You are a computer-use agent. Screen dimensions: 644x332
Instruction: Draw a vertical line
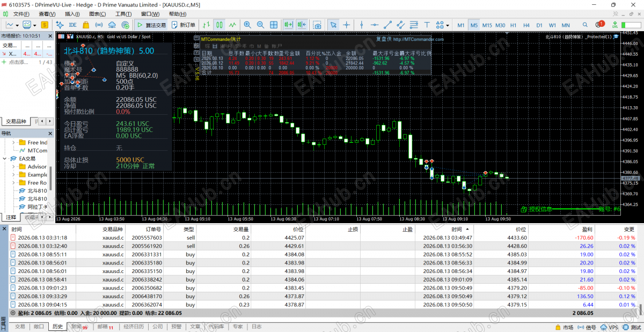(361, 25)
